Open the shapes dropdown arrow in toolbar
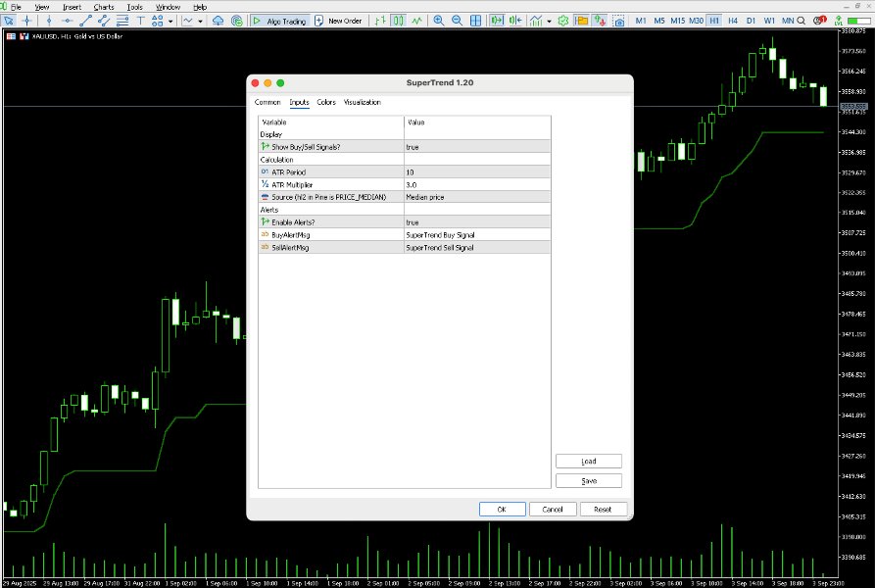Screen dimensions: 875x588 pos(170,20)
